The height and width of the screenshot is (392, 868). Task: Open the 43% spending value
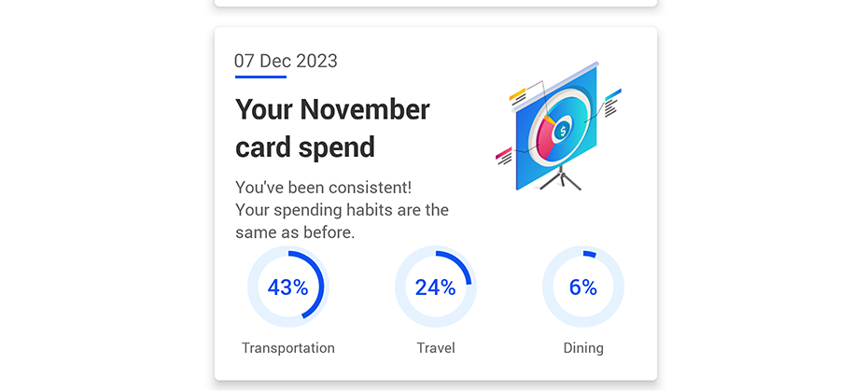pyautogui.click(x=287, y=287)
